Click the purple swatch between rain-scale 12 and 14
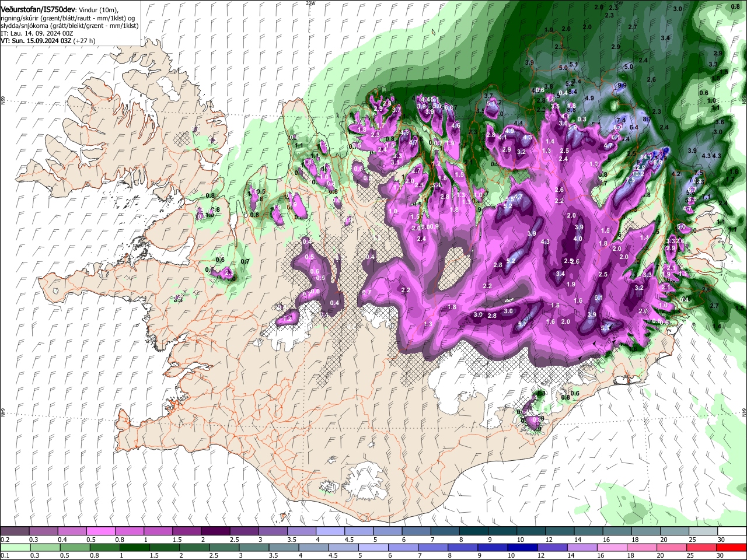This screenshot has height=560, width=747. 551,547
